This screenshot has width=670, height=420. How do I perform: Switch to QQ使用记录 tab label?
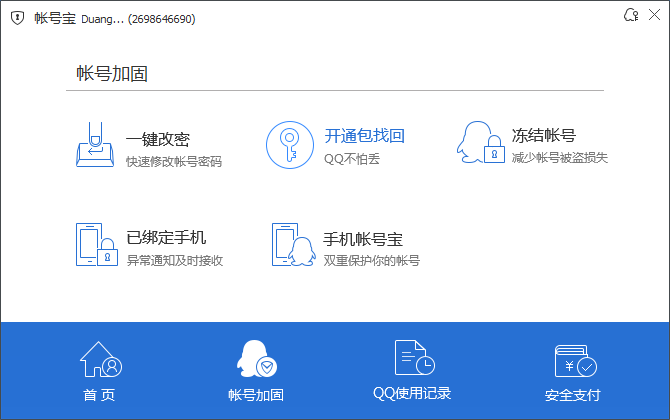[412, 393]
